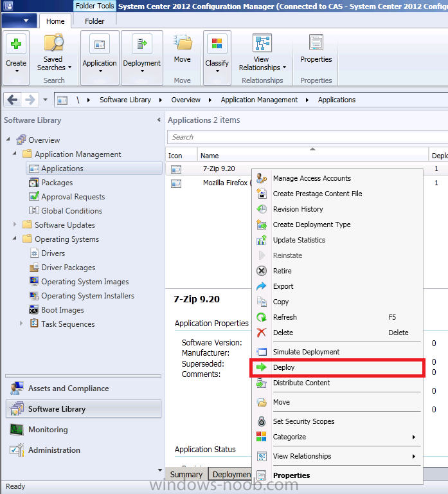Sort by the Icon column header
This screenshot has width=448, height=494.
coord(181,155)
